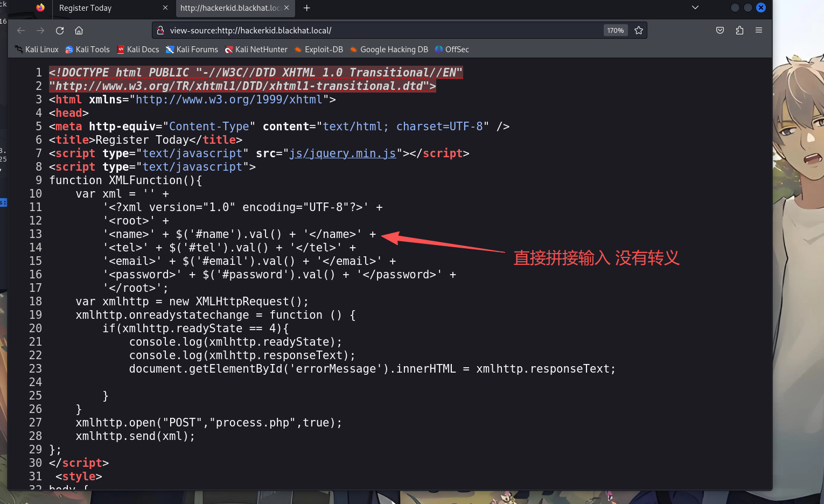This screenshot has width=824, height=504.
Task: Close the Register Today tab
Action: click(165, 8)
